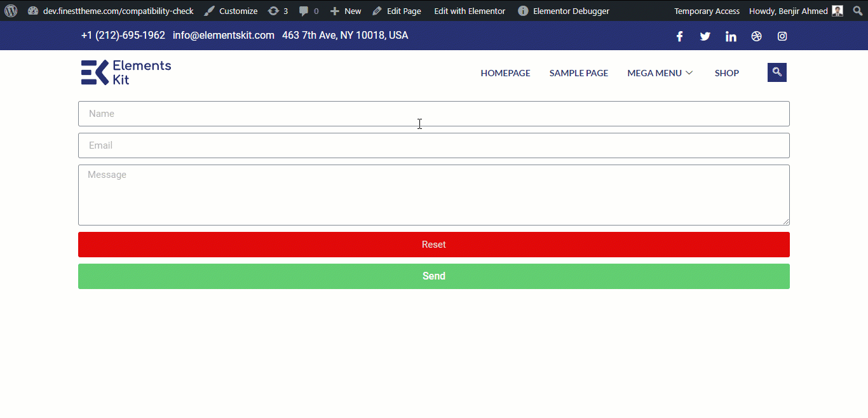Open the Mega Menu item
Image resolution: width=868 pixels, height=418 pixels.
(654, 73)
